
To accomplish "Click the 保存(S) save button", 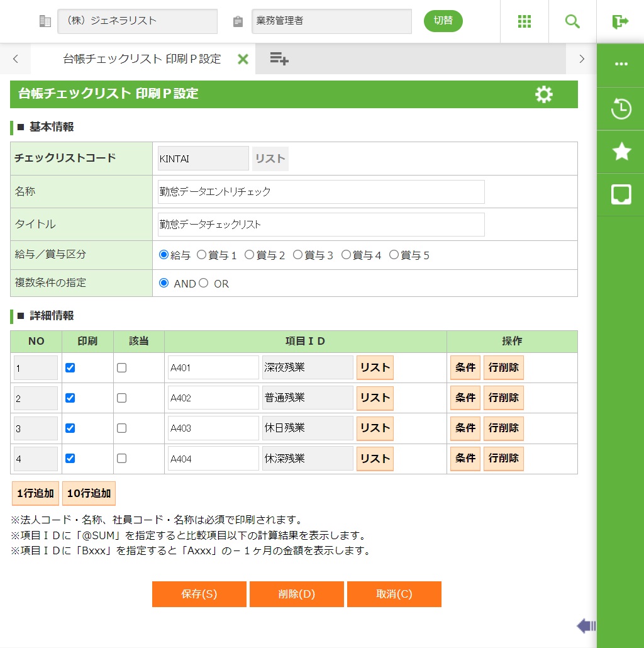I will 199,594.
